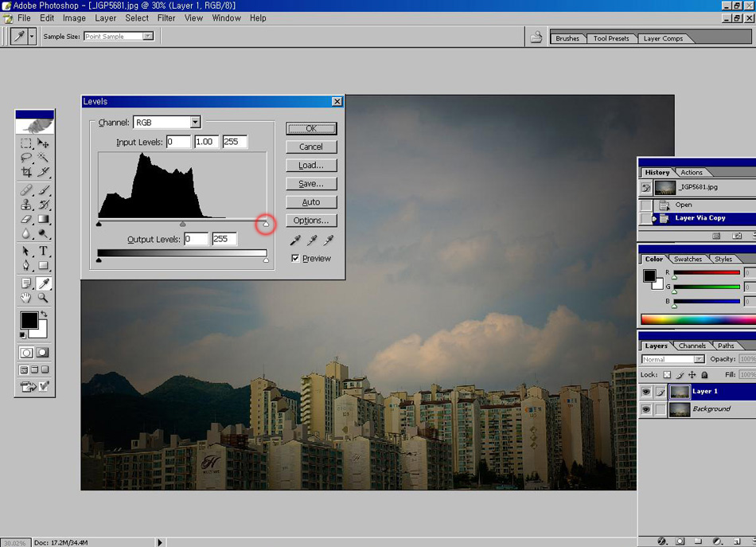Click the white input levels slider handle
Viewport: 756px width, 547px height.
[266, 225]
